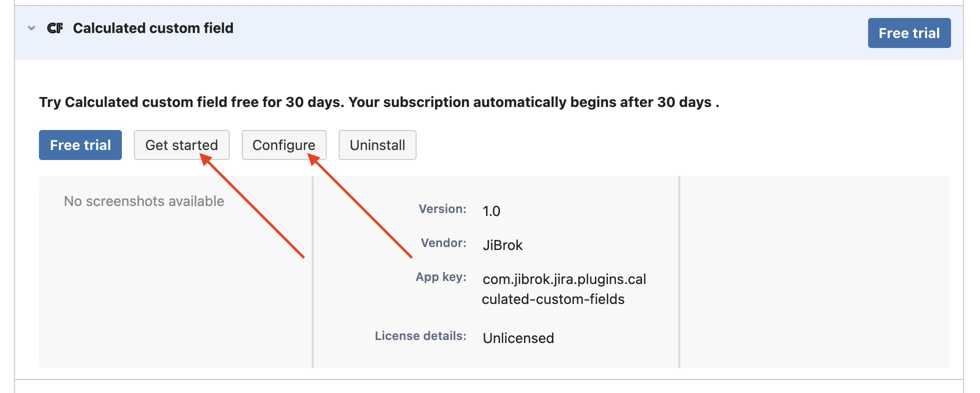The height and width of the screenshot is (393, 980).
Task: Click the second line of app key culated-custom-fields
Action: [x=553, y=299]
